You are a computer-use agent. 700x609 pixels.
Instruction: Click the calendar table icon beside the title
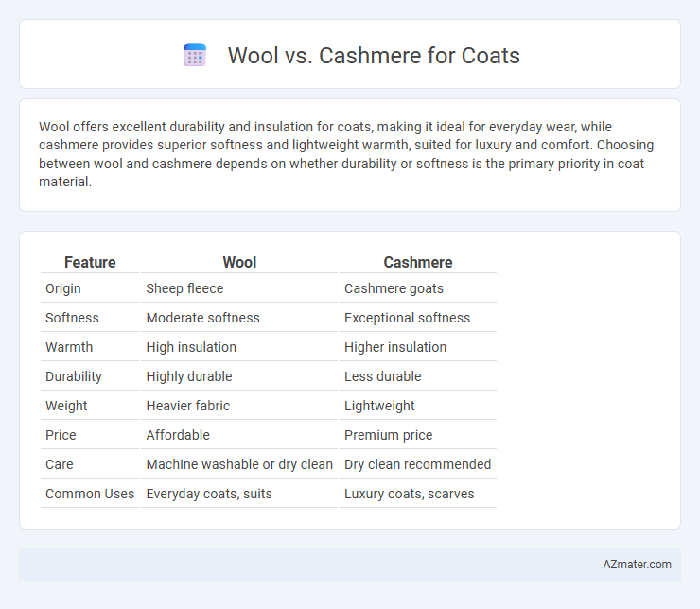[195, 56]
